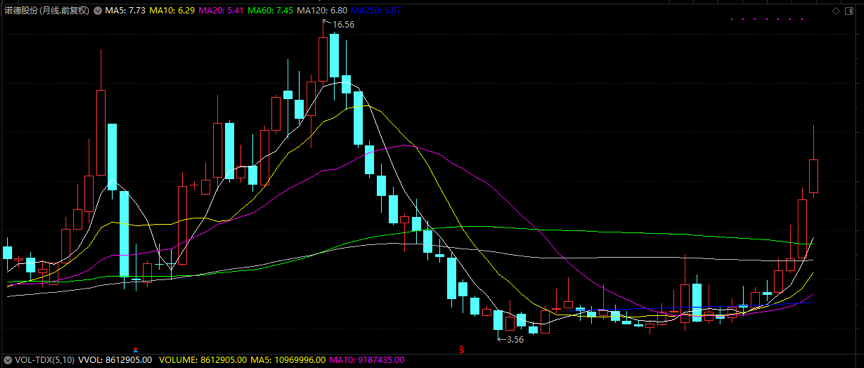
Task: Click the volume MA10: 9187435.00 label
Action: (x=366, y=360)
